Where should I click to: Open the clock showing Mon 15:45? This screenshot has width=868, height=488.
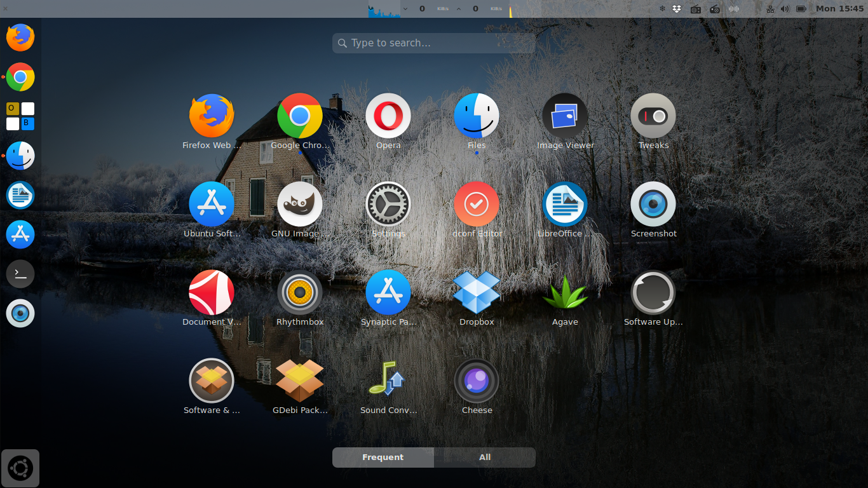tap(839, 9)
